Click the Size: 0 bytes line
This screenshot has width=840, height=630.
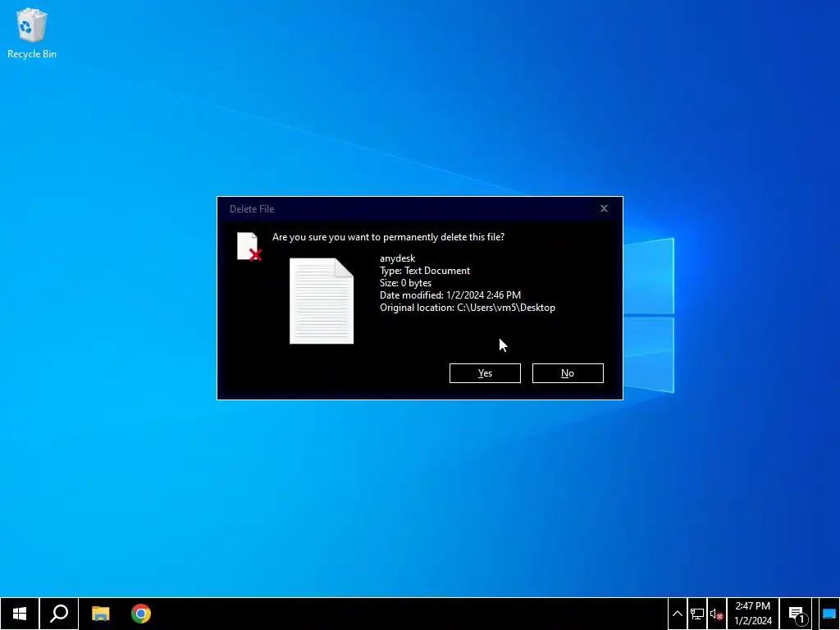(x=405, y=283)
